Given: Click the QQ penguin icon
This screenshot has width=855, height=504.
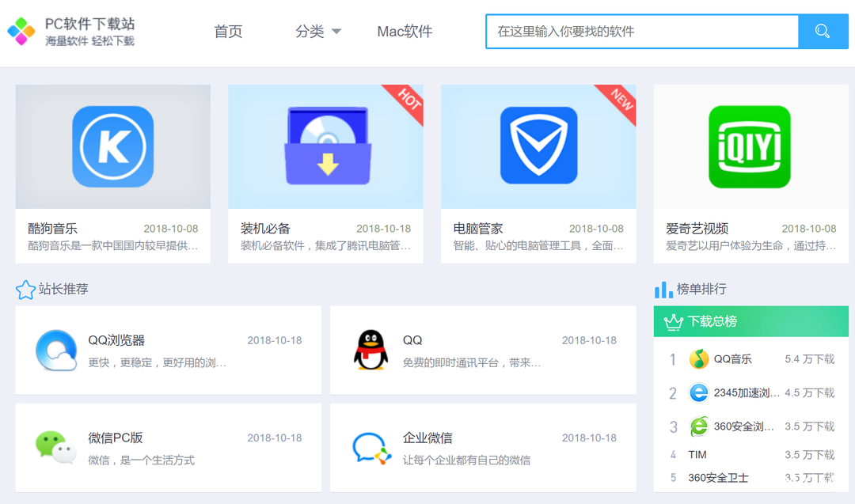Looking at the screenshot, I should coord(370,350).
